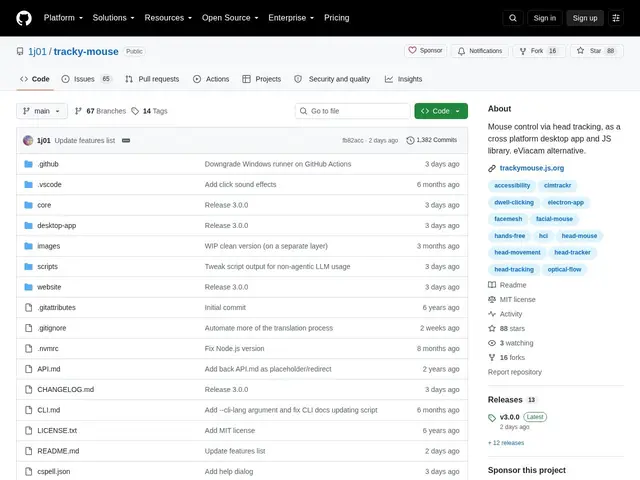
Task: Expand the Enterprise menu
Action: tap(291, 18)
